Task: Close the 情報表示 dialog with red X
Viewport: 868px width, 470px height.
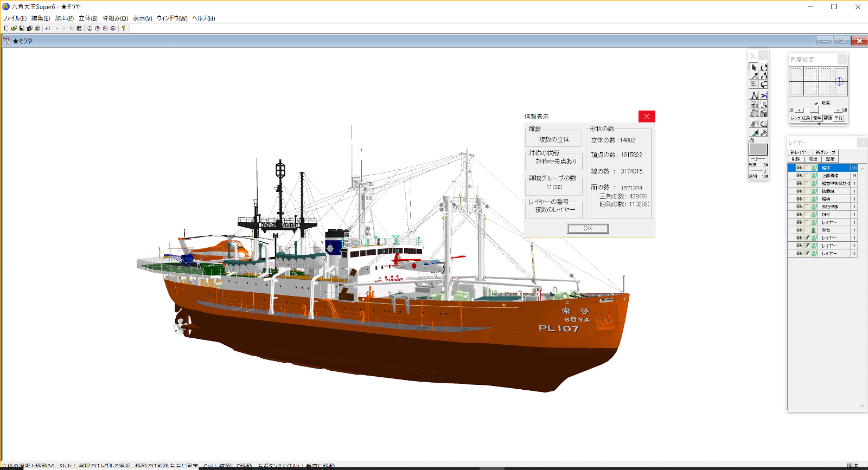Action: [x=647, y=116]
